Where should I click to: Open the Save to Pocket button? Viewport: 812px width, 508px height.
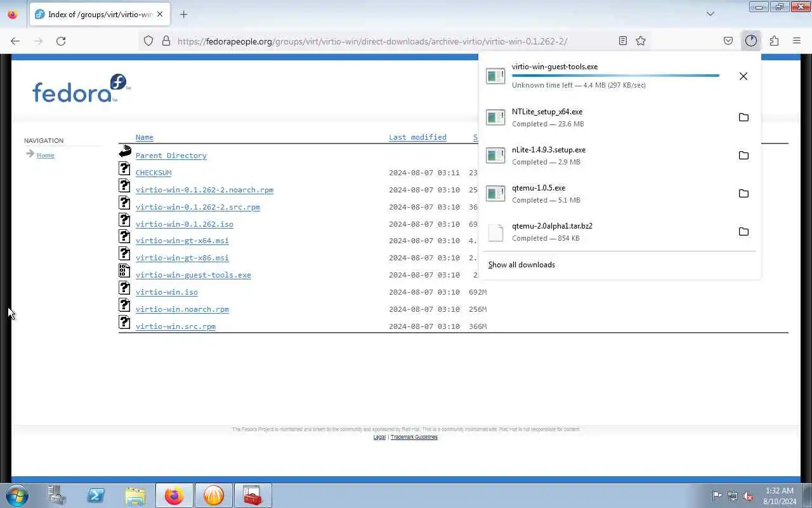point(728,41)
